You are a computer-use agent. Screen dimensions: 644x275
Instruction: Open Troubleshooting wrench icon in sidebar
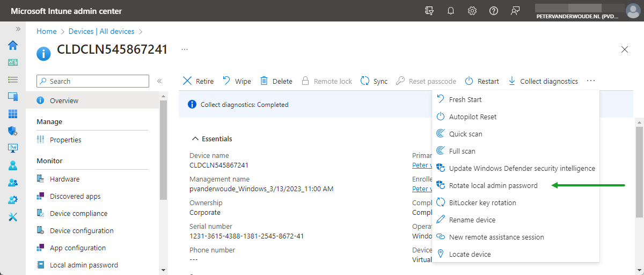pos(13,217)
